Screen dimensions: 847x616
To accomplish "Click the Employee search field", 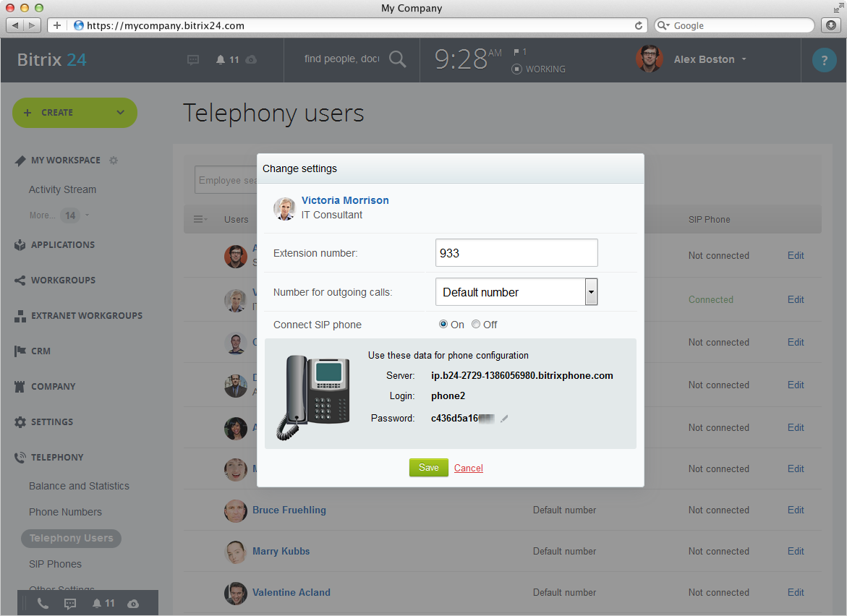I will (x=226, y=180).
